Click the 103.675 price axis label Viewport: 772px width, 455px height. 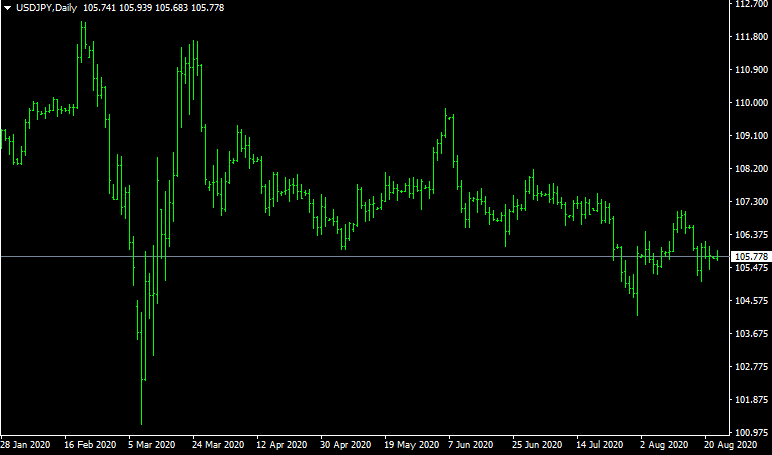click(x=751, y=333)
